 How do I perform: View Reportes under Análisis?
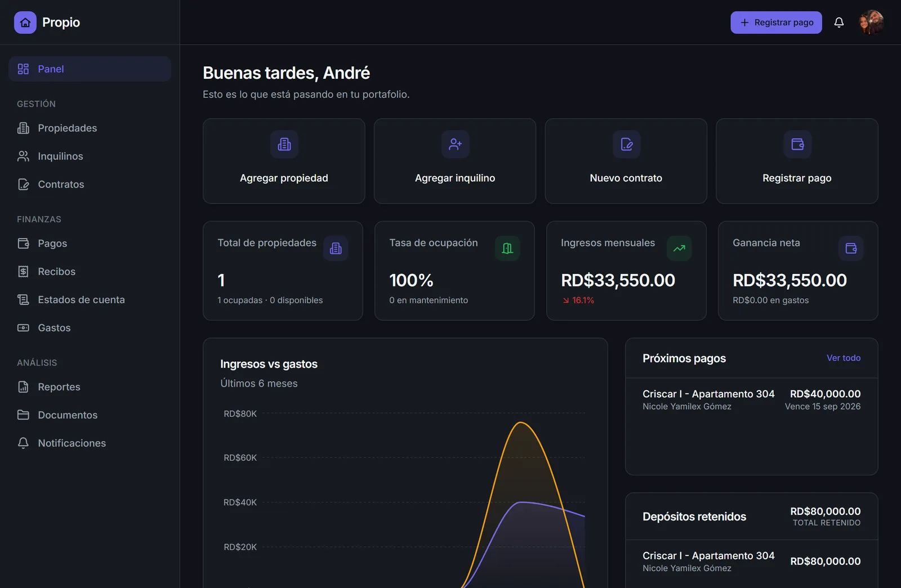(x=90, y=387)
